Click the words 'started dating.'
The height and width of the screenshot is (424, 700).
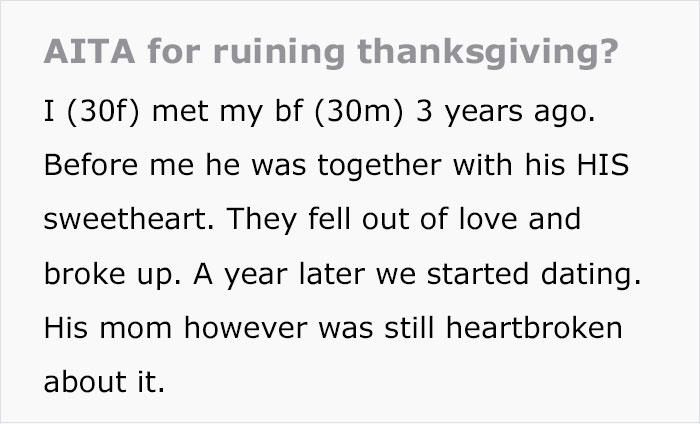(534, 273)
